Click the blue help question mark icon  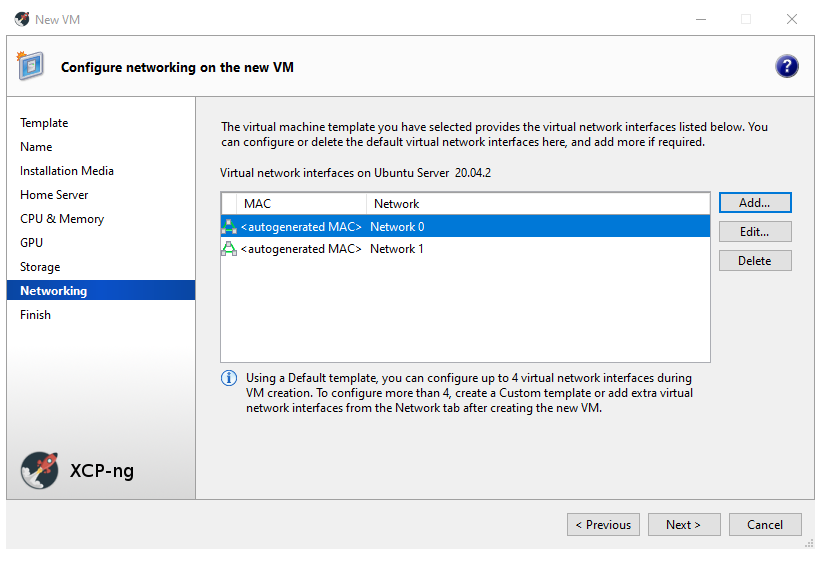(x=786, y=66)
